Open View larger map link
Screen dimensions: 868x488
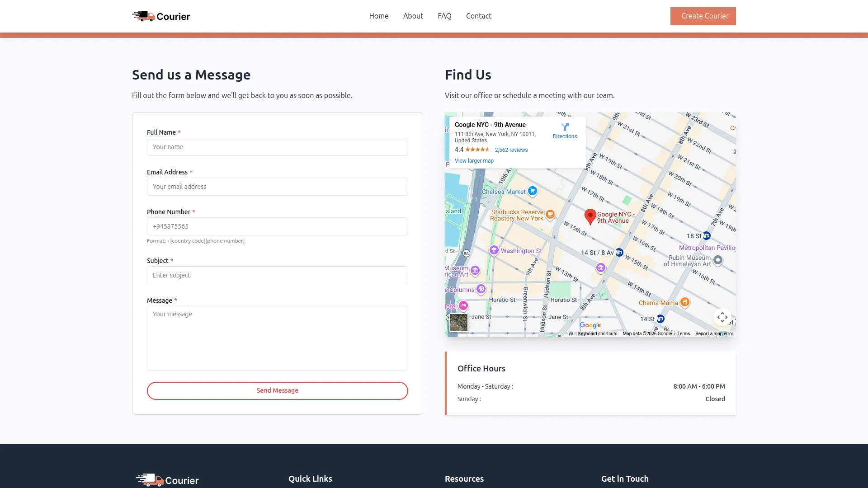pyautogui.click(x=474, y=161)
